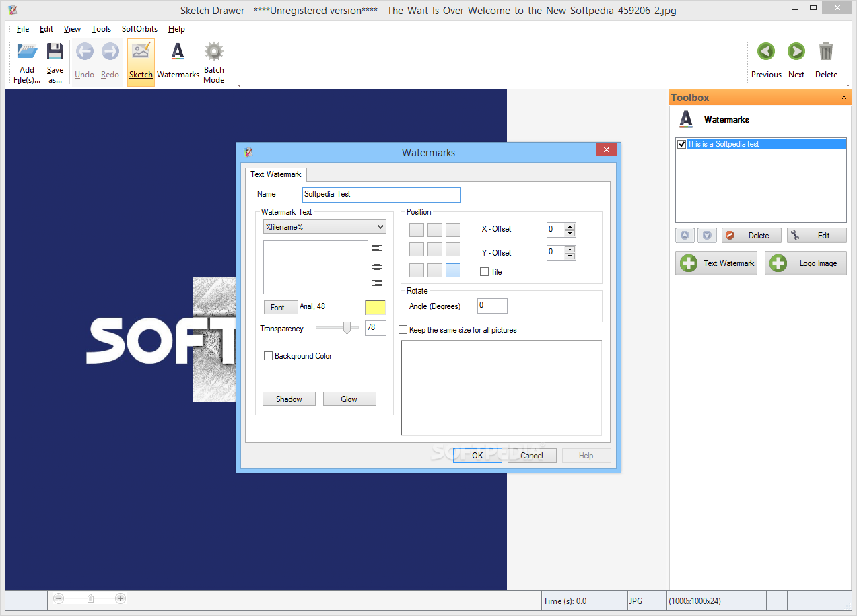The width and height of the screenshot is (857, 616).
Task: Open the %filename% dropdown
Action: 324,227
